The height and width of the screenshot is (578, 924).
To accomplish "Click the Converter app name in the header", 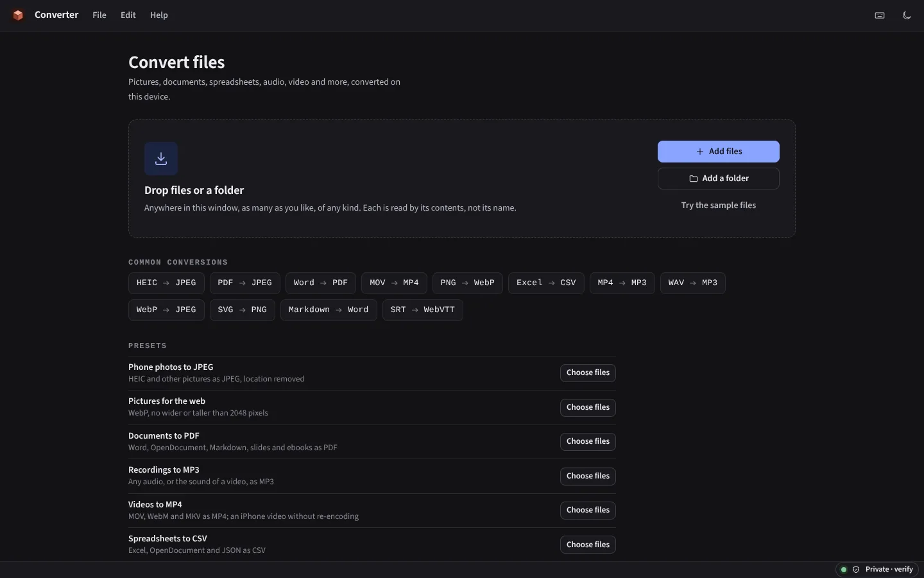I will point(56,15).
